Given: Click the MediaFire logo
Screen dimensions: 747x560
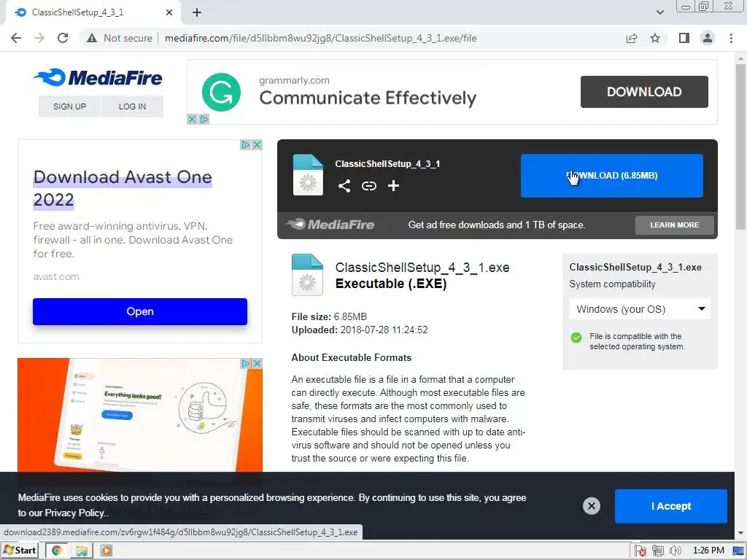Looking at the screenshot, I should (x=98, y=77).
